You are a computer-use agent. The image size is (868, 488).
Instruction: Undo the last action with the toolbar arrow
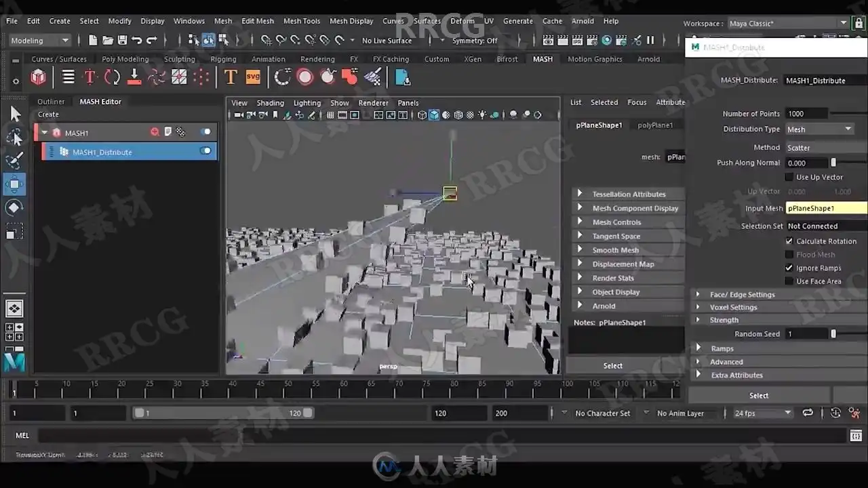pos(137,41)
